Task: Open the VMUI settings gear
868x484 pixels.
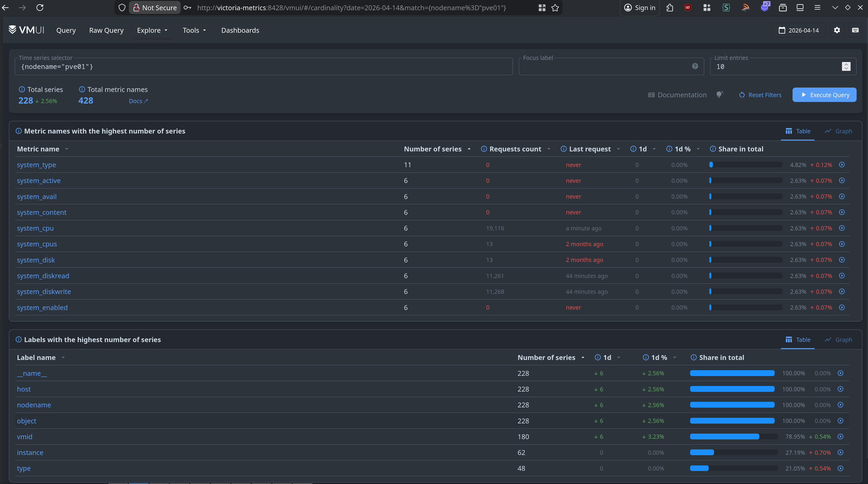Action: pyautogui.click(x=837, y=30)
